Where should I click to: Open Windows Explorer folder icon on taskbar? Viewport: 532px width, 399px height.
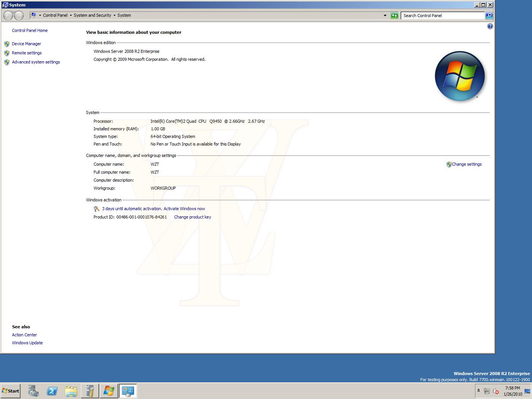pos(71,391)
